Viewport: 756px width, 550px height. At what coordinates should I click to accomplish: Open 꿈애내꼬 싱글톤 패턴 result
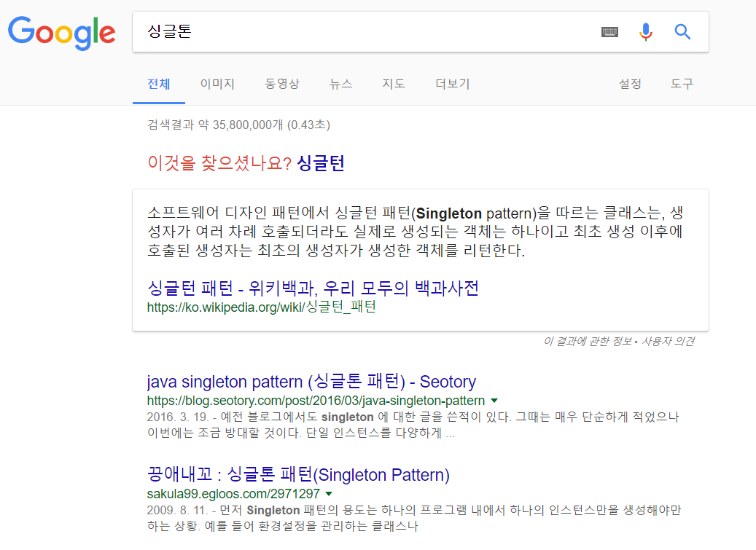pos(298,475)
